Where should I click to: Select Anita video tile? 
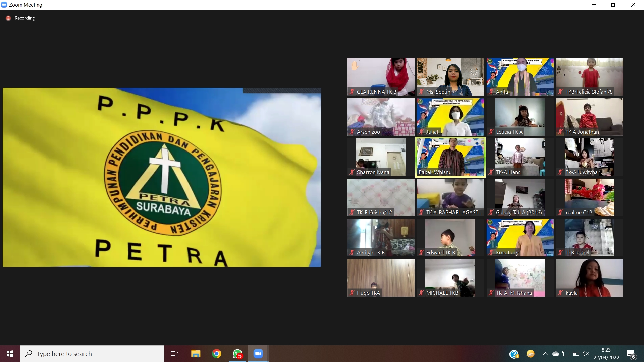(520, 77)
